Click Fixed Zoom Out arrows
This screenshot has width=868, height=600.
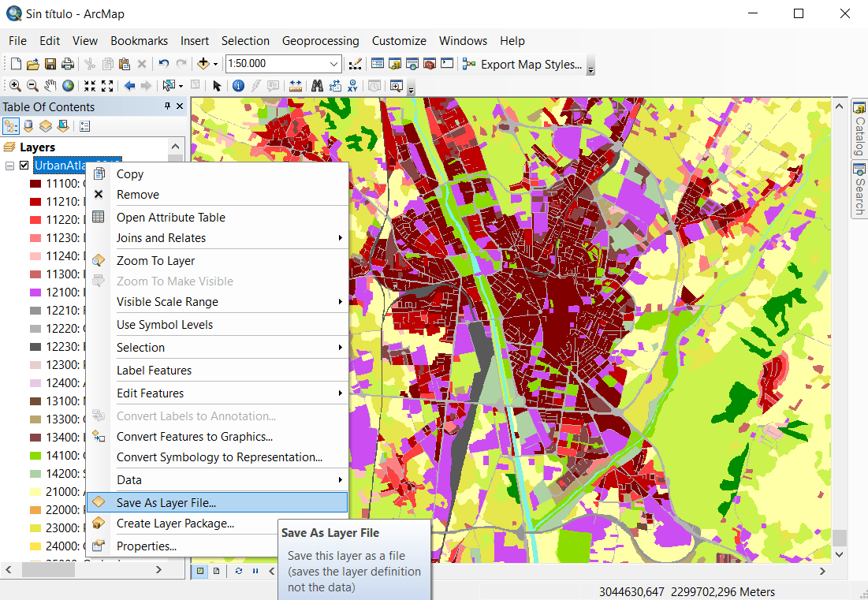click(107, 86)
